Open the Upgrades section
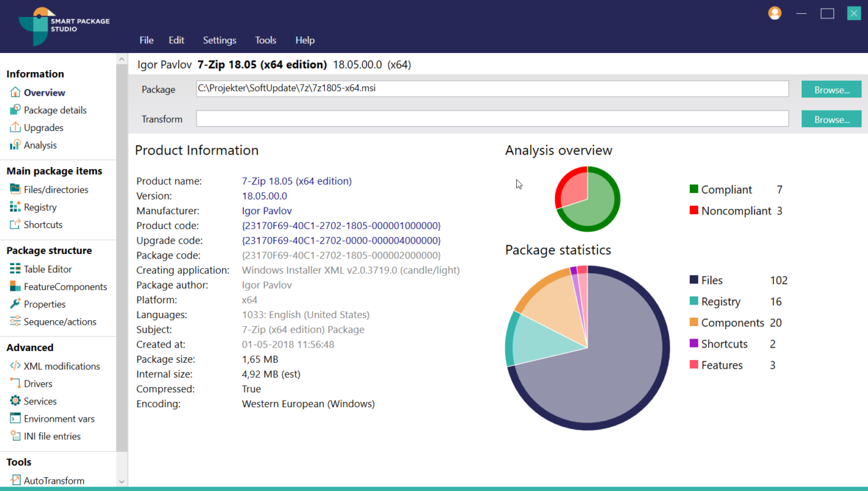Image resolution: width=868 pixels, height=491 pixels. pyautogui.click(x=43, y=128)
